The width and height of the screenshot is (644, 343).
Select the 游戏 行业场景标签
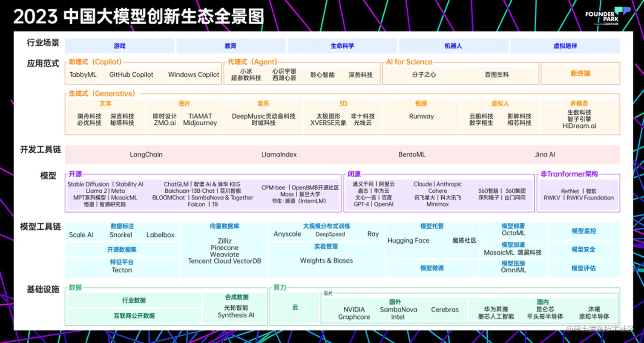(x=120, y=46)
